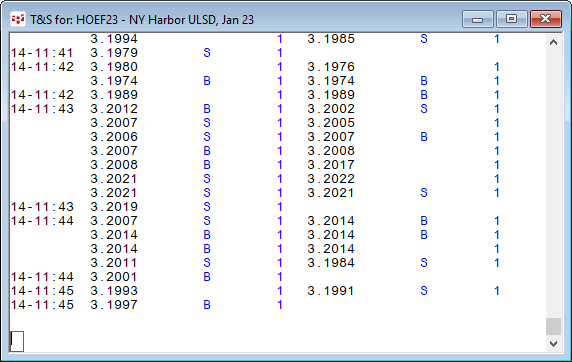Click price 3.2012 at 14-11:43
572x362 pixels.
point(114,109)
